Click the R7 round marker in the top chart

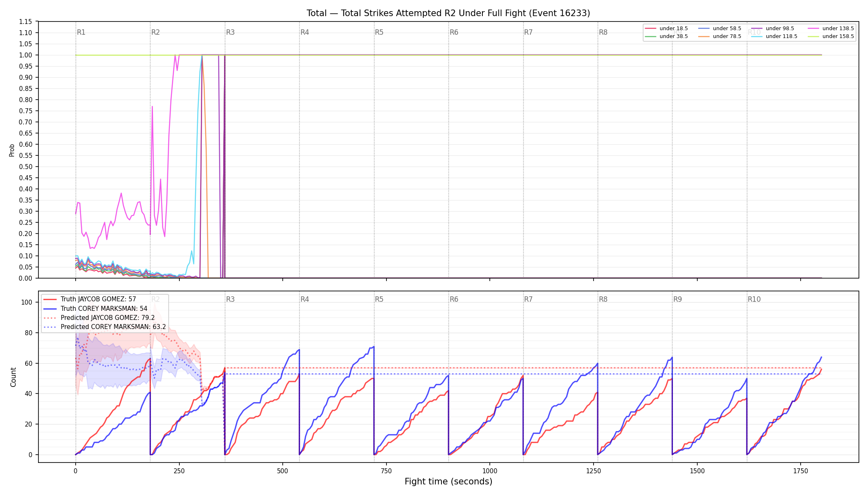click(x=528, y=32)
